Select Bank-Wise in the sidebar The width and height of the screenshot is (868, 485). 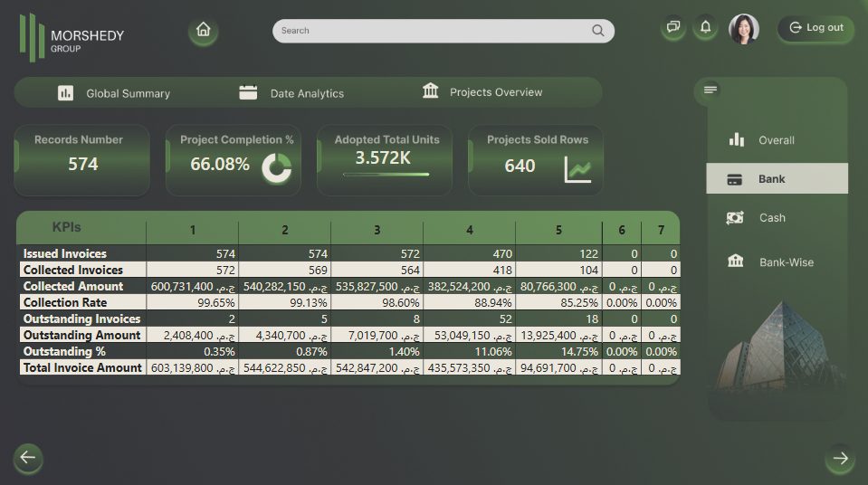tap(777, 262)
